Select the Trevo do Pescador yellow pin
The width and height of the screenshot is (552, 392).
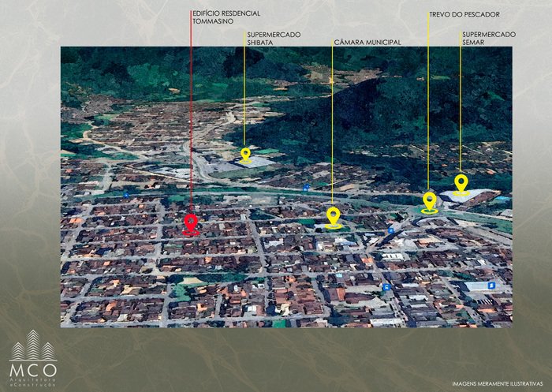point(429,201)
